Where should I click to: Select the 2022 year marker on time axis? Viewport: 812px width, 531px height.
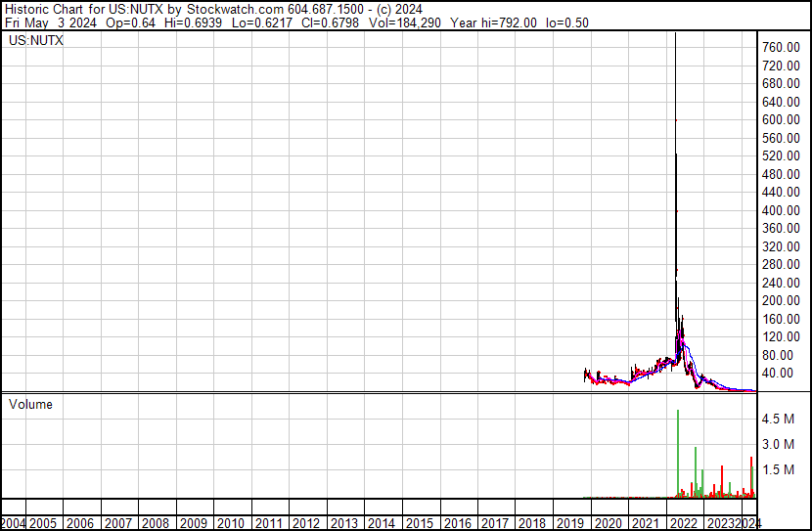681,523
